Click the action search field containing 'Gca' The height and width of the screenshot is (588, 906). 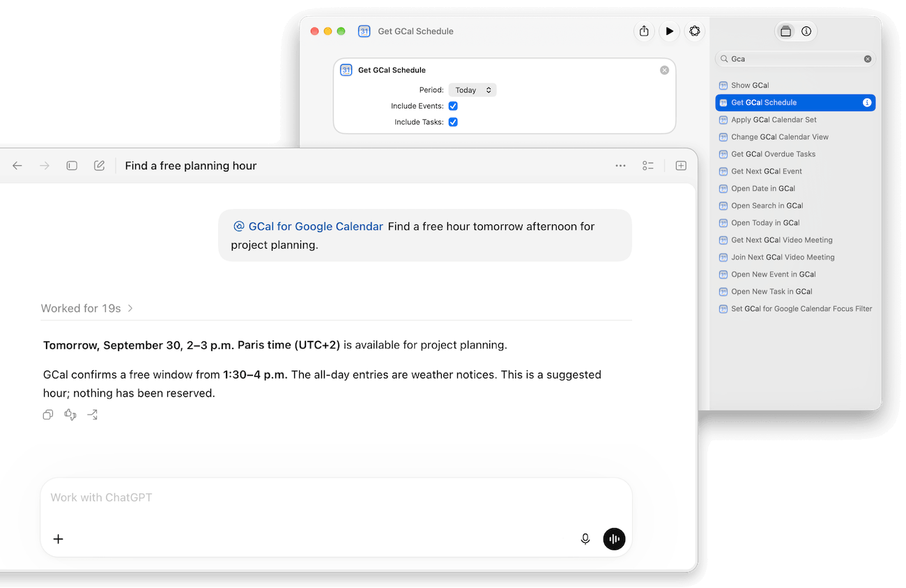795,59
